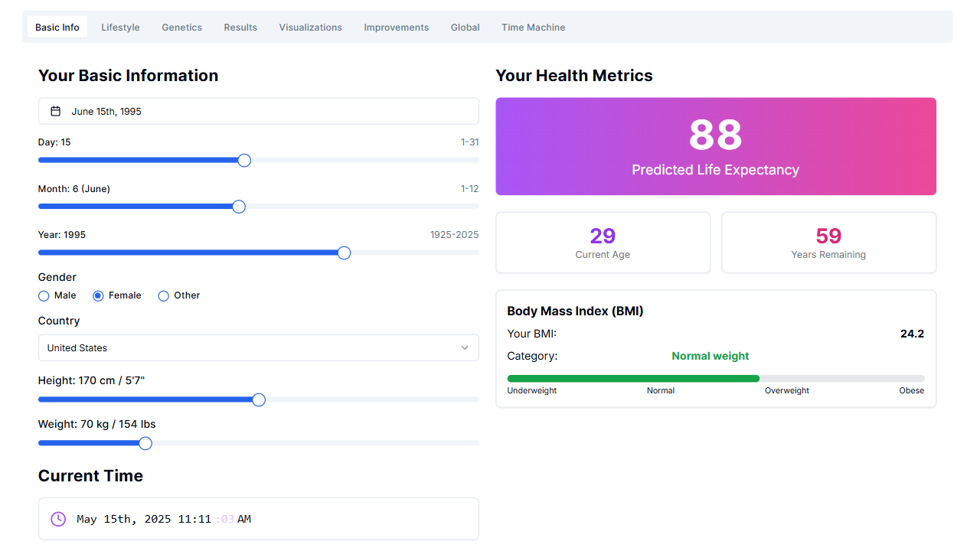Select the Male gender radio button
The image size is (980, 551).
point(43,295)
